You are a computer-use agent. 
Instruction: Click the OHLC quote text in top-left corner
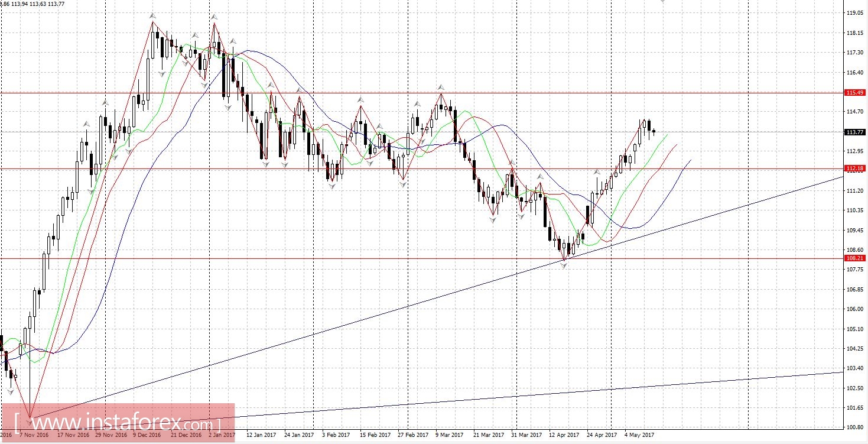[x=32, y=4]
